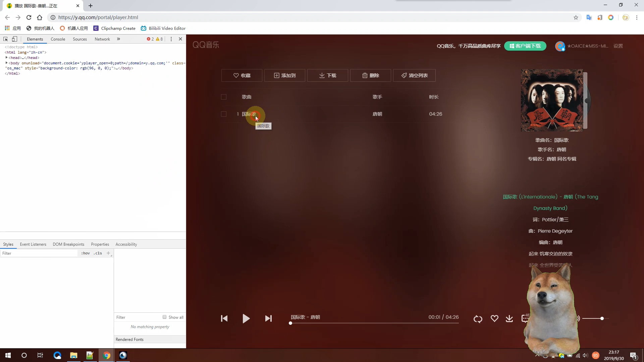Expand the body element node
Screen dimensions: 644x362
[6, 63]
